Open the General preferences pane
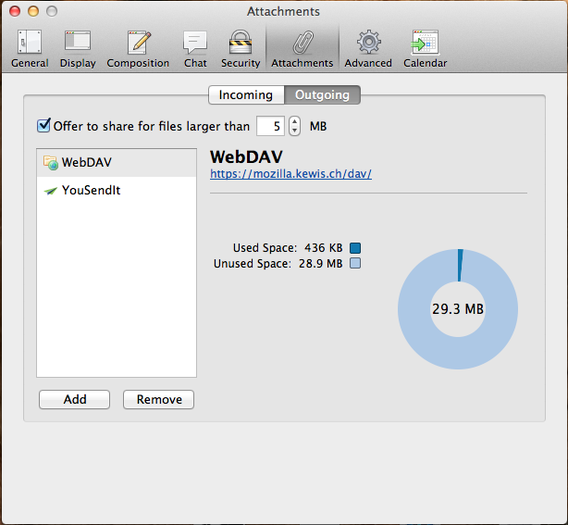Viewport: 568px width, 525px height. click(29, 49)
